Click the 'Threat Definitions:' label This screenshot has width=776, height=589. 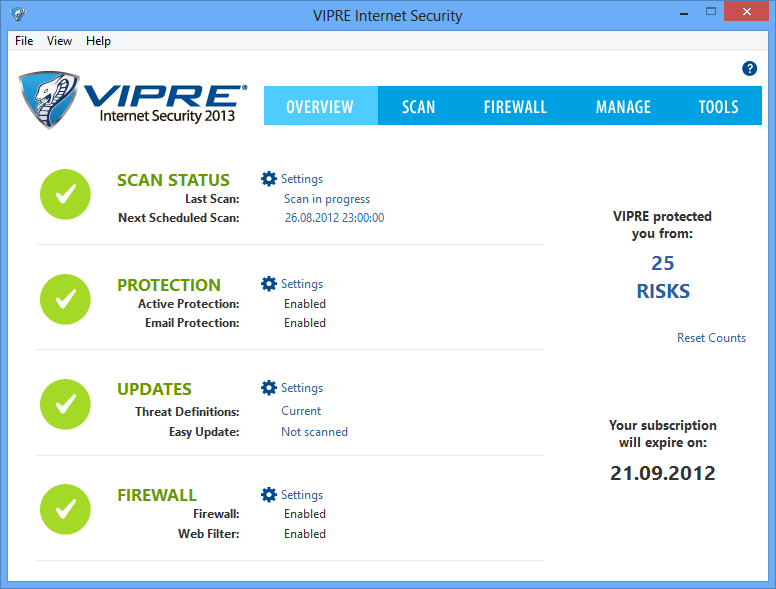[x=187, y=411]
